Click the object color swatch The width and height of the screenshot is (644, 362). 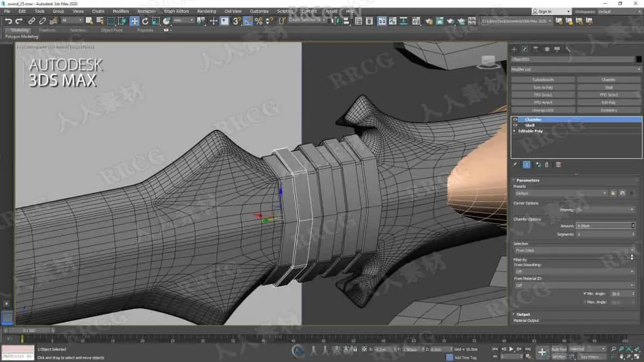[639, 60]
